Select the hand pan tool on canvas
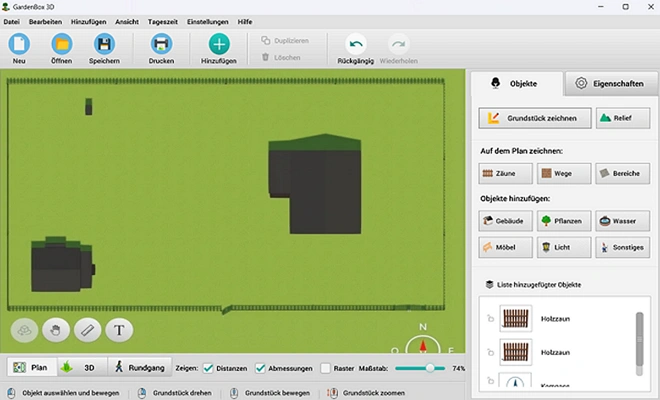660x400 pixels. pos(57,329)
